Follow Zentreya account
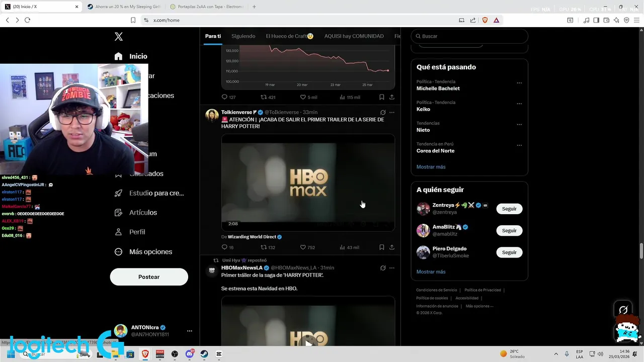 coord(509,209)
